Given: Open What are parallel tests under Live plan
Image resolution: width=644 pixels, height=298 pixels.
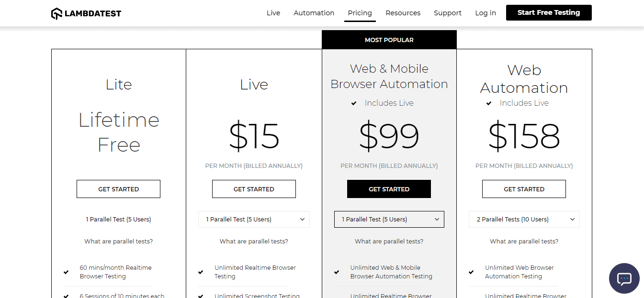Looking at the screenshot, I should pos(254,241).
